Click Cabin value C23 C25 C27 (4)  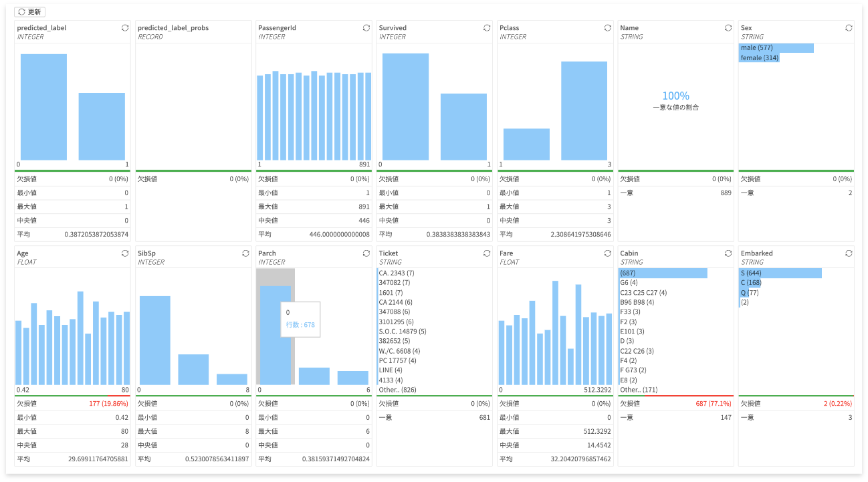(x=643, y=293)
